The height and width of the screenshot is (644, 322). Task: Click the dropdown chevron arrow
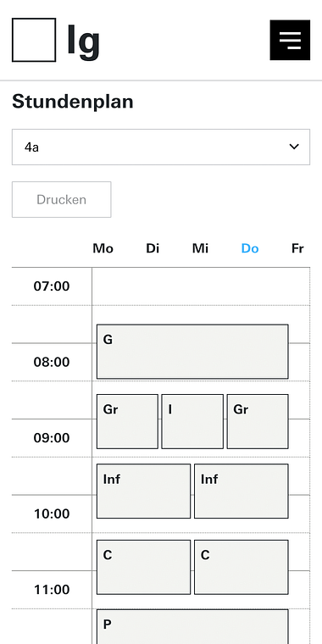coord(294,147)
